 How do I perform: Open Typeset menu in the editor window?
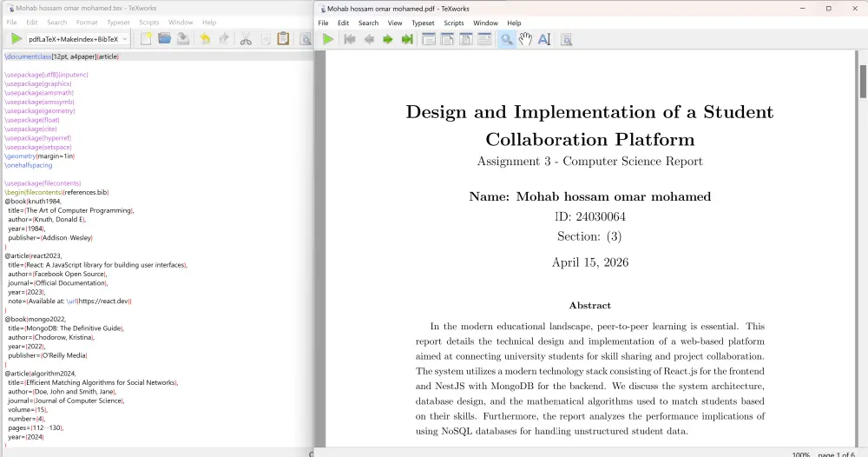click(x=118, y=23)
